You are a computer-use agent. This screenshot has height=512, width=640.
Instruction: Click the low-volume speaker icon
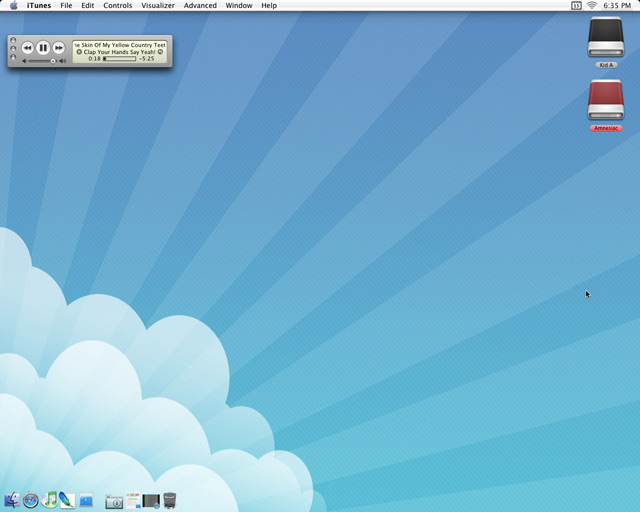pyautogui.click(x=24, y=61)
